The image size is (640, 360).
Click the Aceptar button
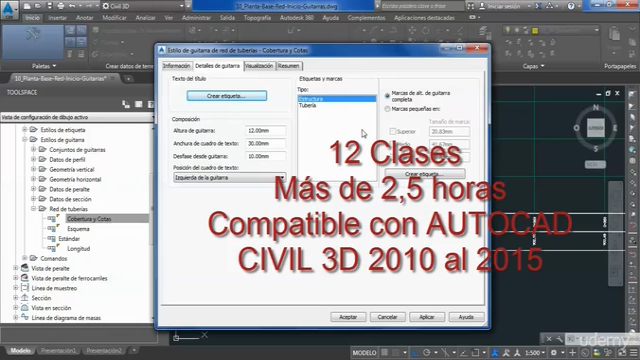pyautogui.click(x=348, y=317)
